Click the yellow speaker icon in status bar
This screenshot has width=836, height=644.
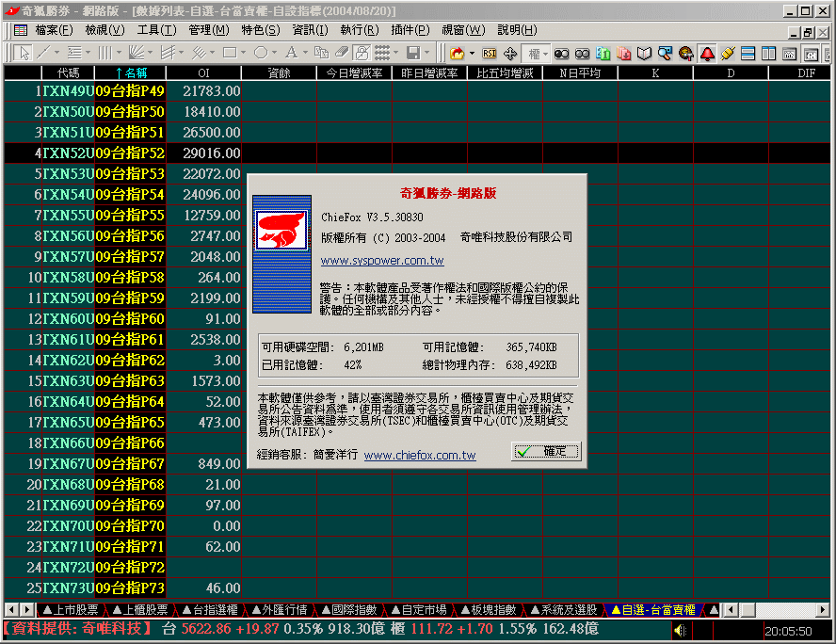679,628
